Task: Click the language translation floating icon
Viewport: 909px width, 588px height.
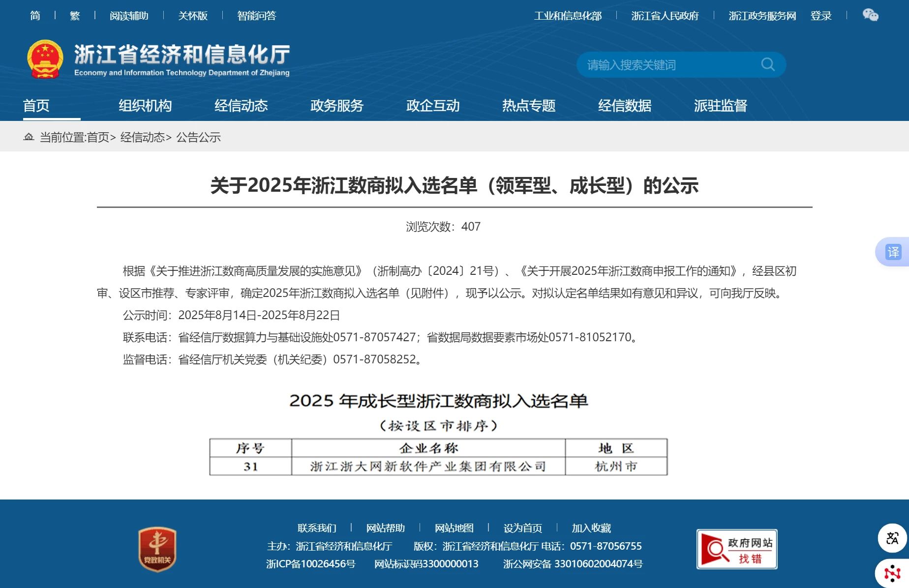Action: point(892,538)
